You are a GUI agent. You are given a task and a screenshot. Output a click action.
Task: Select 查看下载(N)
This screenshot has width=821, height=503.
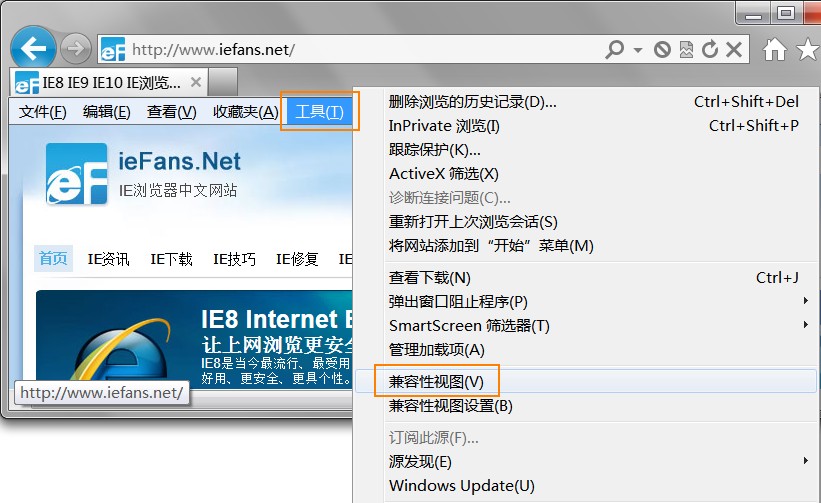[x=585, y=278]
